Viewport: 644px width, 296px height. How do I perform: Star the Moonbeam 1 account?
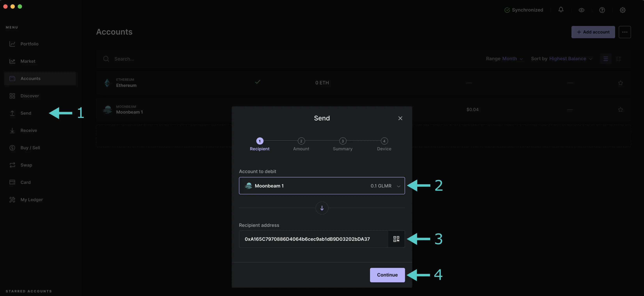pos(621,109)
